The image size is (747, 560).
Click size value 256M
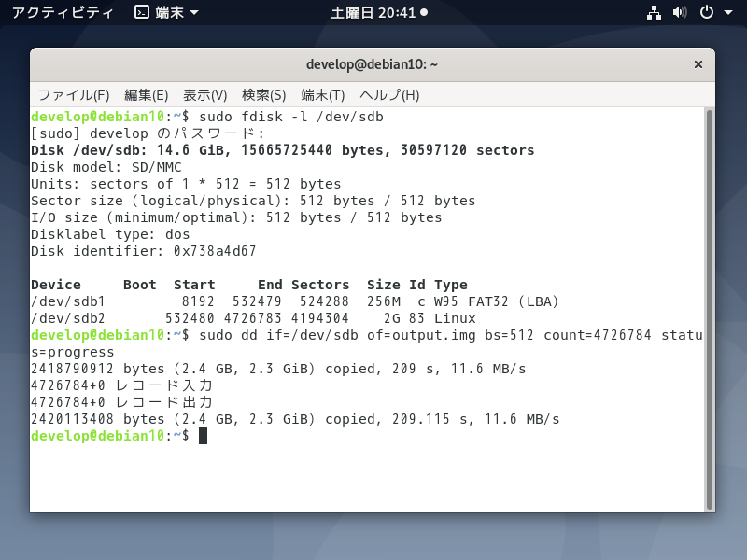[x=384, y=301]
